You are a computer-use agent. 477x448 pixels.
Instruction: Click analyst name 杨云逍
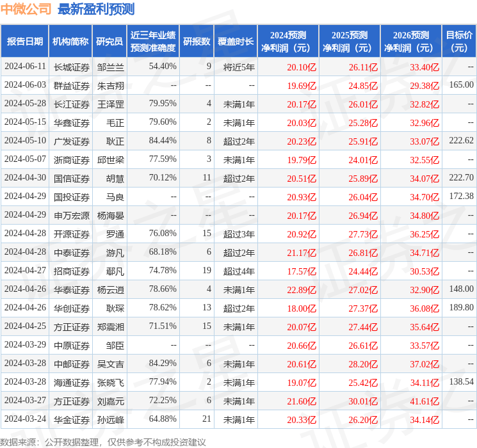[111, 290]
